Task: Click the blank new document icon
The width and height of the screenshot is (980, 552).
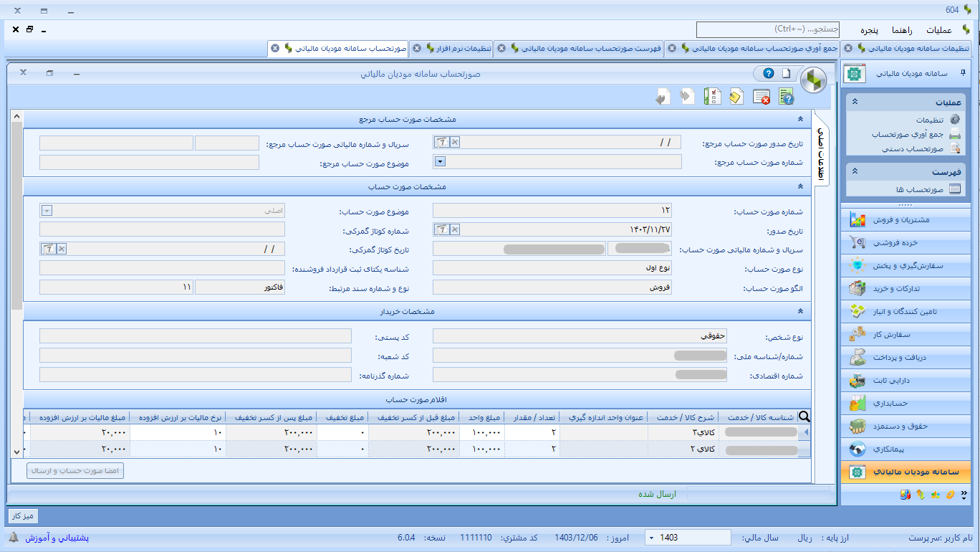Action: pyautogui.click(x=786, y=73)
